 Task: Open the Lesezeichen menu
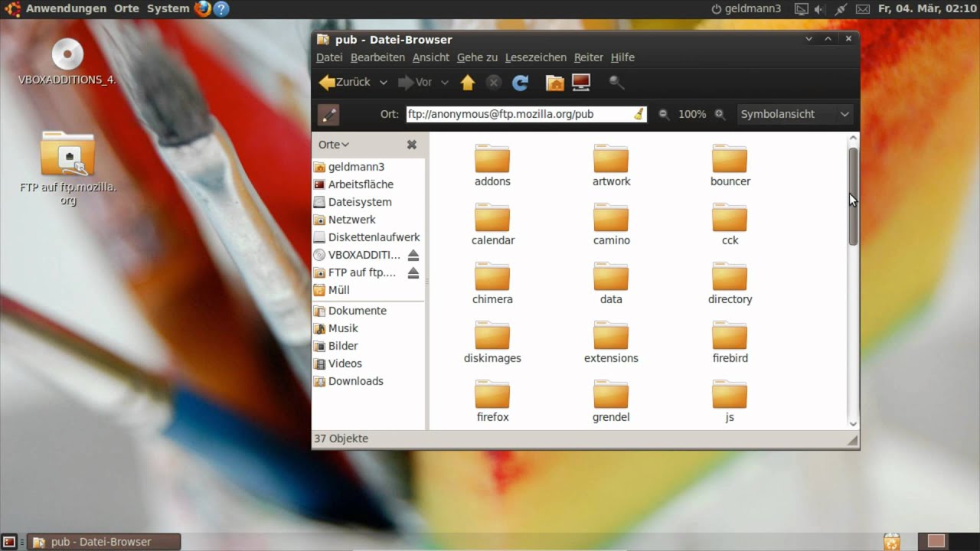pos(536,57)
